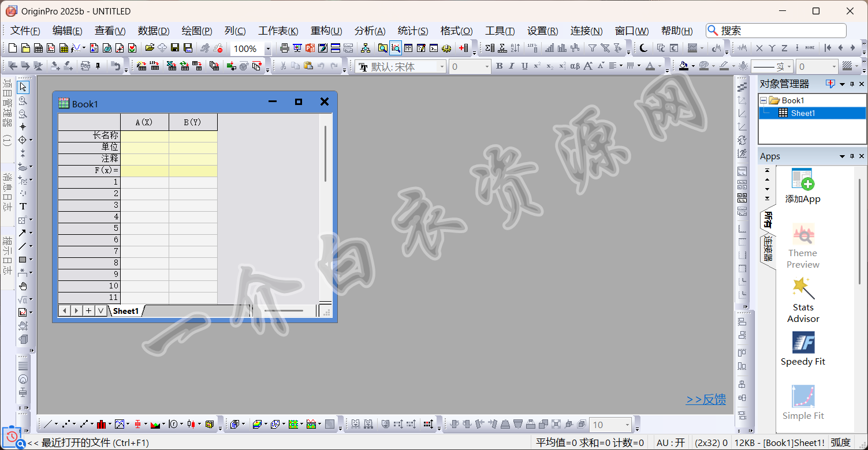868x450 pixels.
Task: Click the font color A swatch
Action: click(650, 66)
